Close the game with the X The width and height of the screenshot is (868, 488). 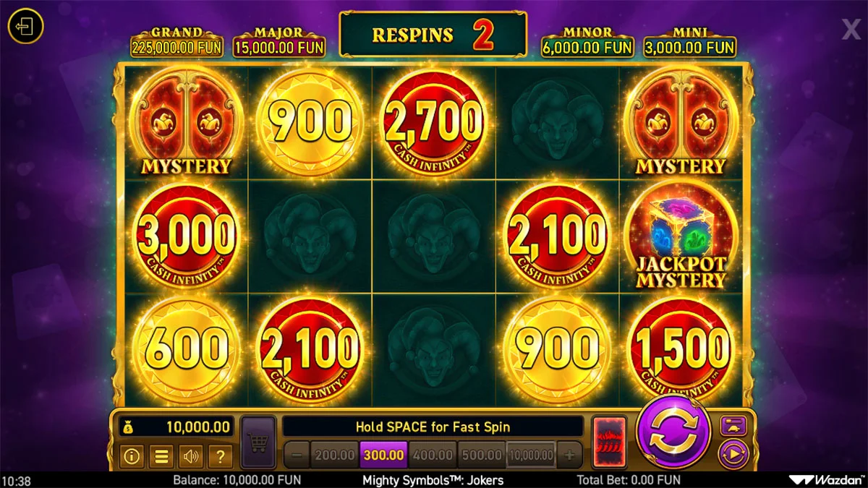[x=851, y=30]
